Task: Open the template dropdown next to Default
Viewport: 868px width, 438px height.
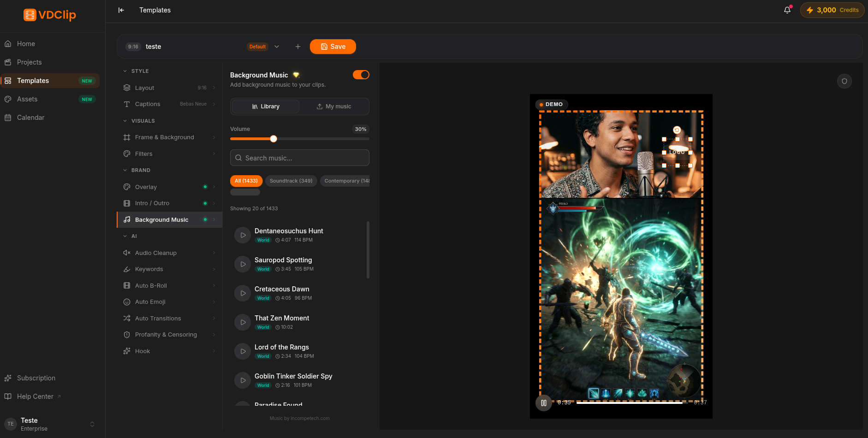Action: [x=277, y=47]
